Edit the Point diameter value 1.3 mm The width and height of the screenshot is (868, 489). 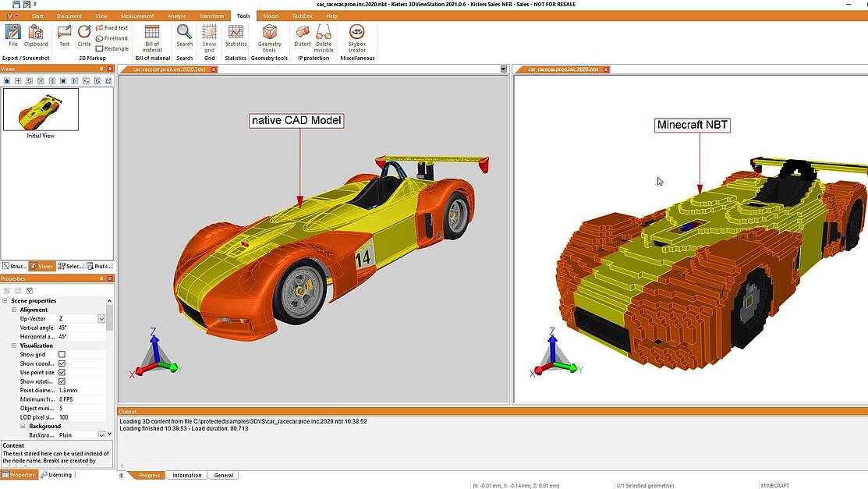coord(80,391)
